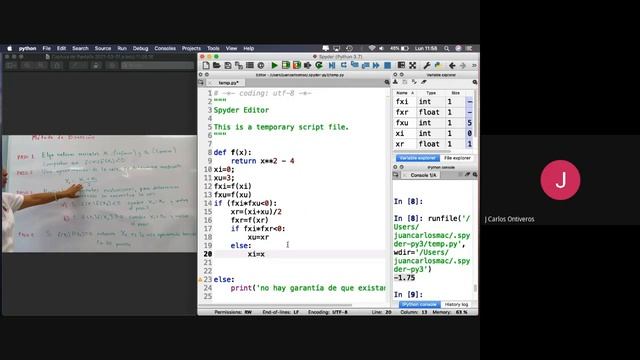Image resolution: width=640 pixels, height=360 pixels.
Task: Click the volume icon in menu bar
Action: [x=381, y=48]
